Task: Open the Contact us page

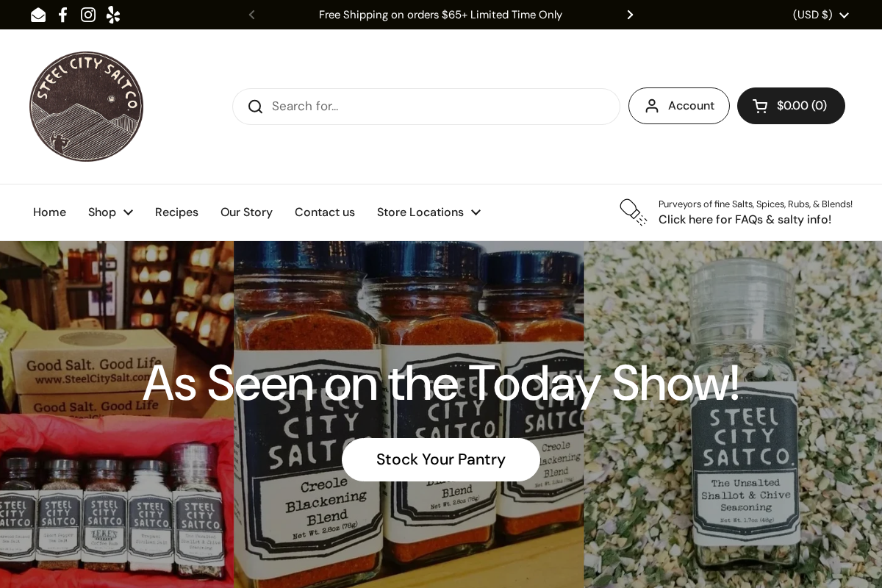Action: [x=325, y=212]
